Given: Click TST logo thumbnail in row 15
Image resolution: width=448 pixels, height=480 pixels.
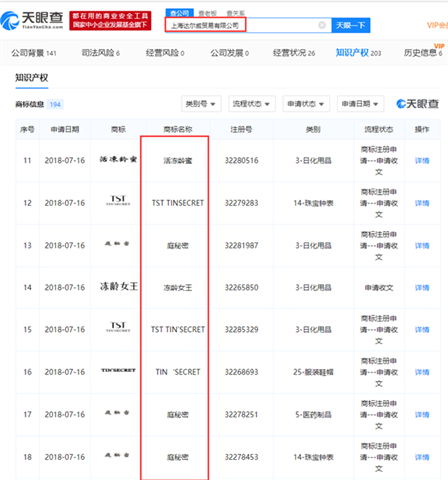Looking at the screenshot, I should 118,326.
